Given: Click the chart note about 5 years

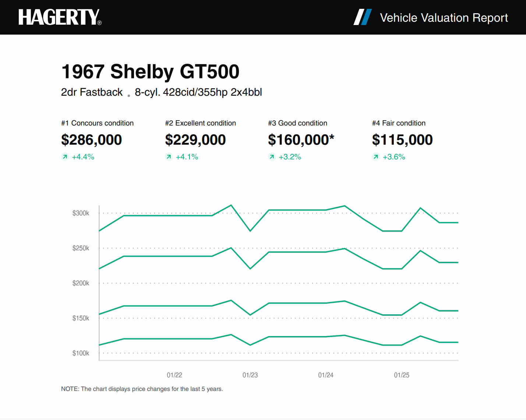Looking at the screenshot, I should pyautogui.click(x=142, y=389).
